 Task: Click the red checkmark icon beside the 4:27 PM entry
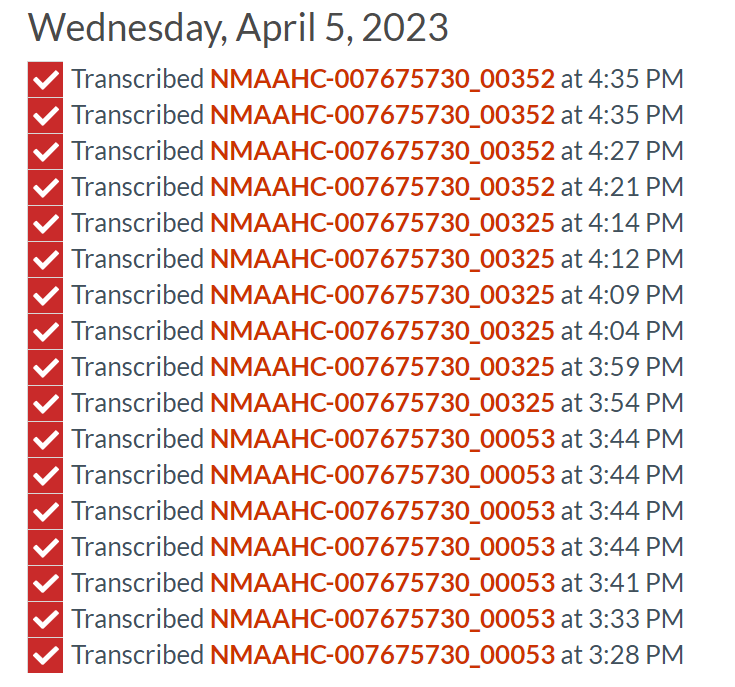pos(45,151)
